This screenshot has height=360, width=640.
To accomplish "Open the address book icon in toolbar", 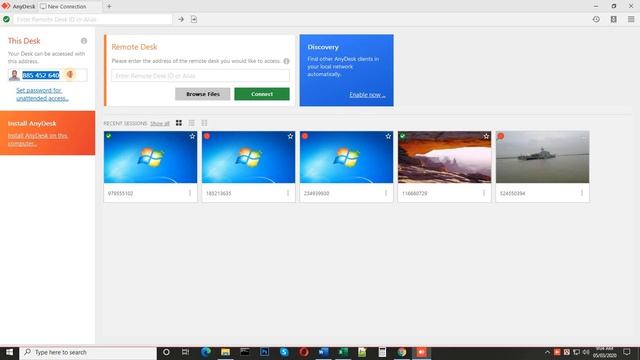I will point(613,19).
